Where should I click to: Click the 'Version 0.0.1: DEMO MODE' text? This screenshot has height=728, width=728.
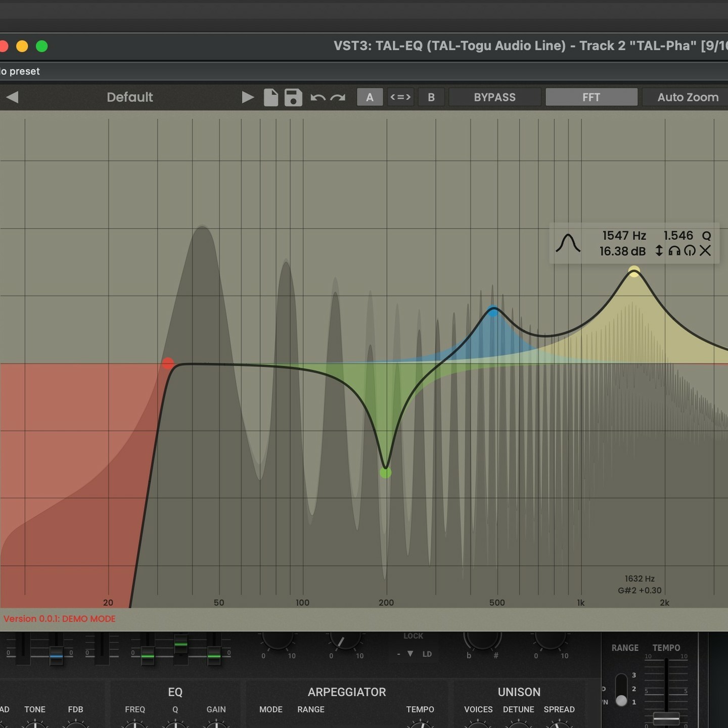60,619
